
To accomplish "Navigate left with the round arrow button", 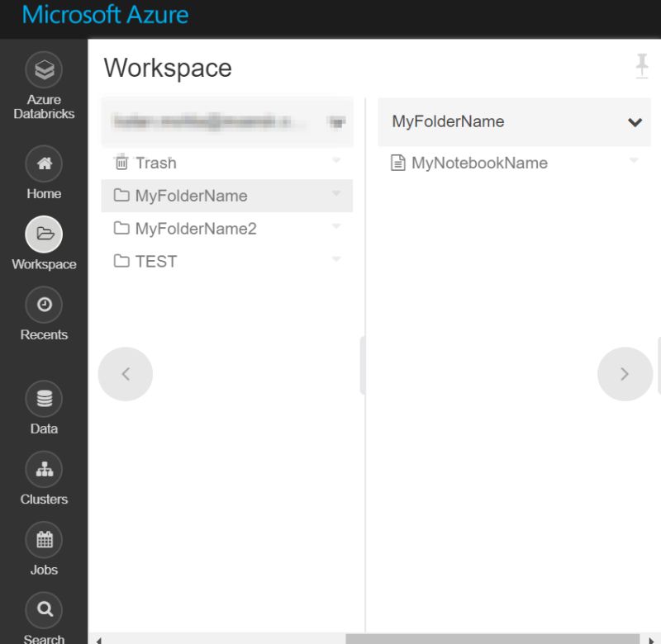I will coord(126,374).
